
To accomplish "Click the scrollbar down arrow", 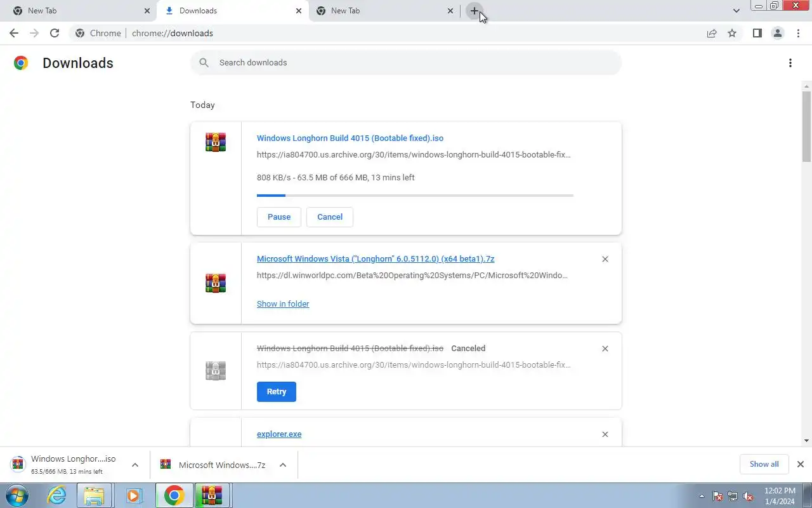I will tap(806, 441).
